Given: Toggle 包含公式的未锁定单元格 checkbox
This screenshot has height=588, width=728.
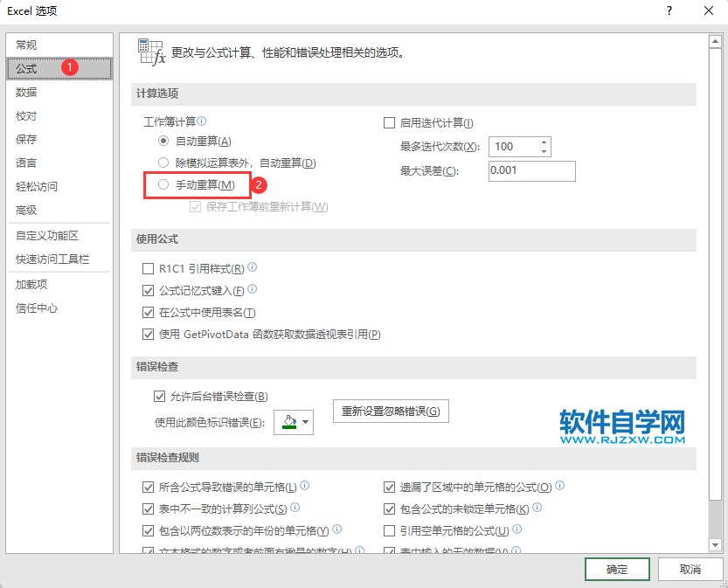Looking at the screenshot, I should click(x=389, y=509).
